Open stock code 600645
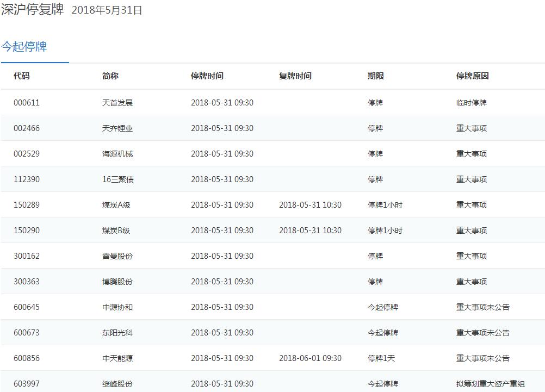The image size is (545, 392). pyautogui.click(x=27, y=307)
